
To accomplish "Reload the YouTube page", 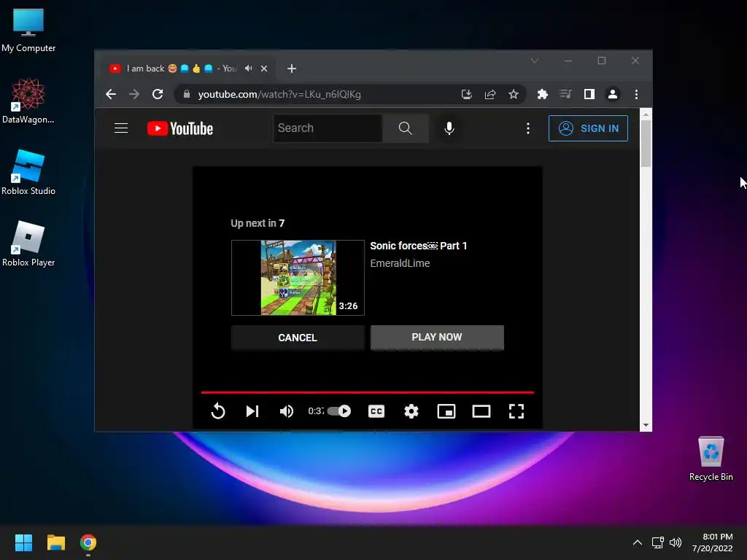I will click(x=158, y=94).
